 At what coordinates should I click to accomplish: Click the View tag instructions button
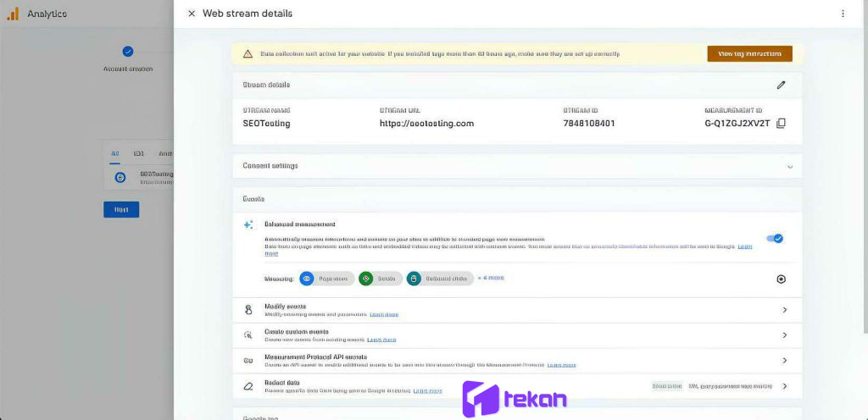tap(749, 53)
